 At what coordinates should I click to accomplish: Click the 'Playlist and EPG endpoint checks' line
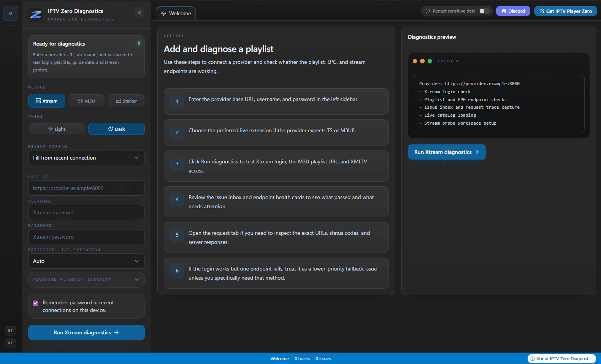click(463, 100)
